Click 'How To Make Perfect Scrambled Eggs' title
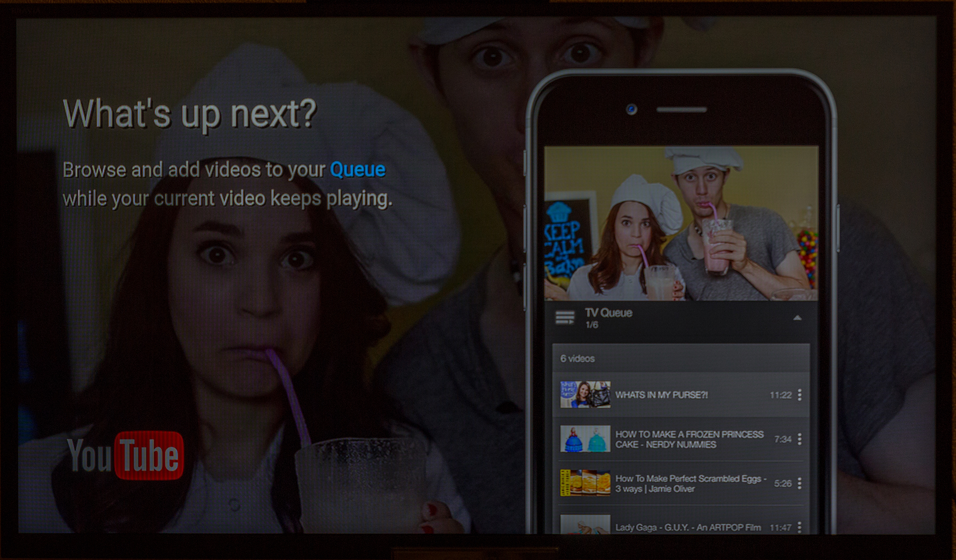Screen dimensions: 956x560 [x=691, y=483]
